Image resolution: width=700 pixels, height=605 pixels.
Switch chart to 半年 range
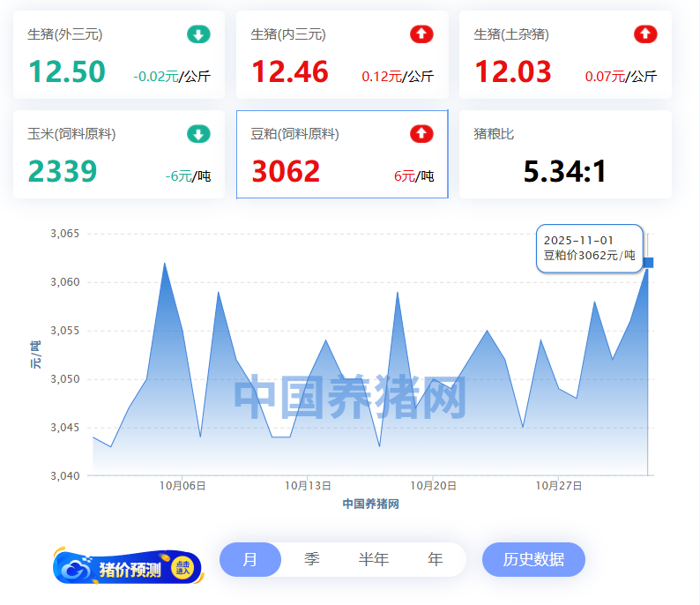[x=373, y=560]
